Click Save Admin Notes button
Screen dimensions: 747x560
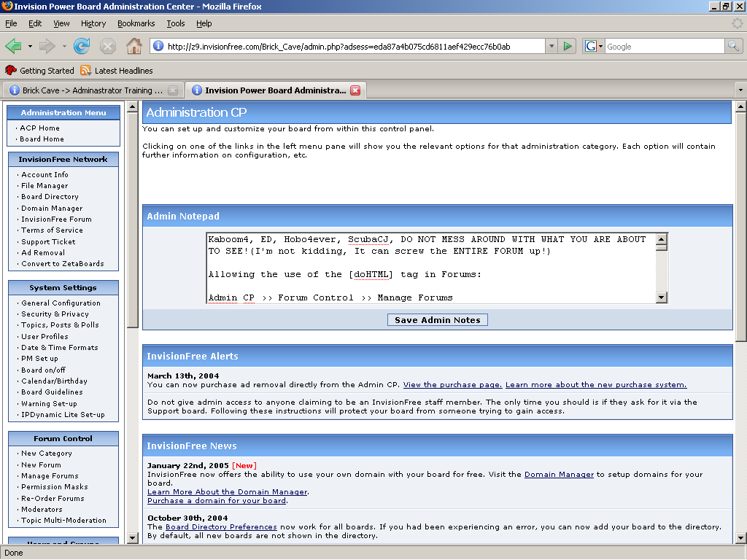click(x=438, y=320)
